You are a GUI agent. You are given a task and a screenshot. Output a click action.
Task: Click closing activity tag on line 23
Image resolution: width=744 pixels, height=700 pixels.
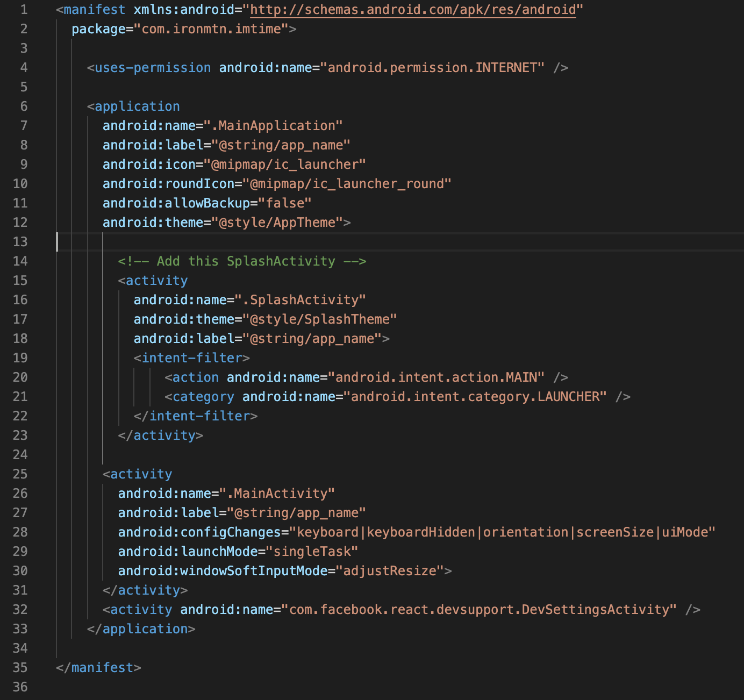[x=161, y=435]
